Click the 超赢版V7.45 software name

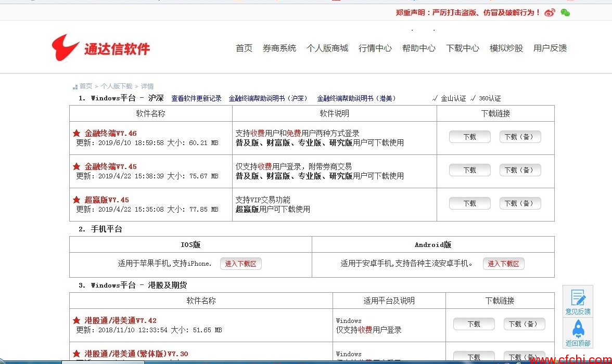click(107, 200)
